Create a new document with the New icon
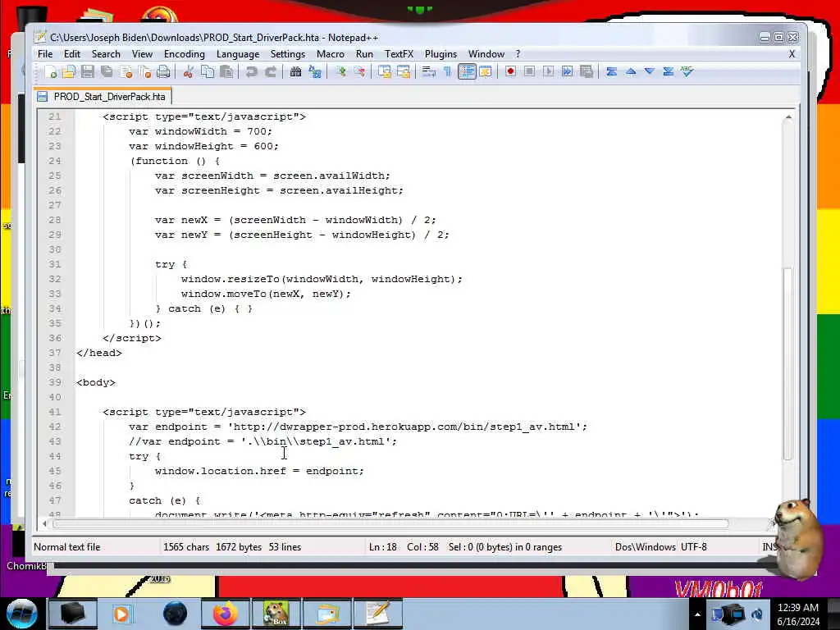This screenshot has width=840, height=630. [x=51, y=72]
